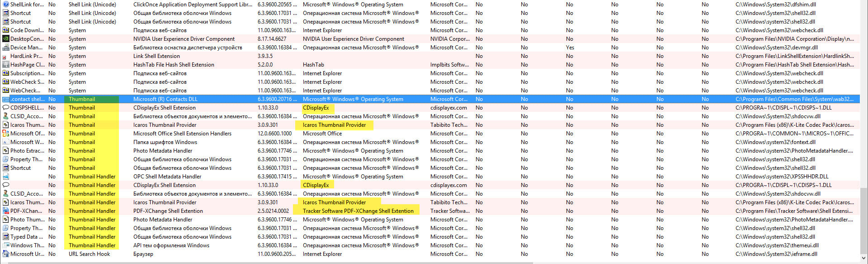The width and height of the screenshot is (868, 264).
Task: Click path 'C:\Windows\system32\XPSSHHDR.DLL'
Action: (x=782, y=177)
